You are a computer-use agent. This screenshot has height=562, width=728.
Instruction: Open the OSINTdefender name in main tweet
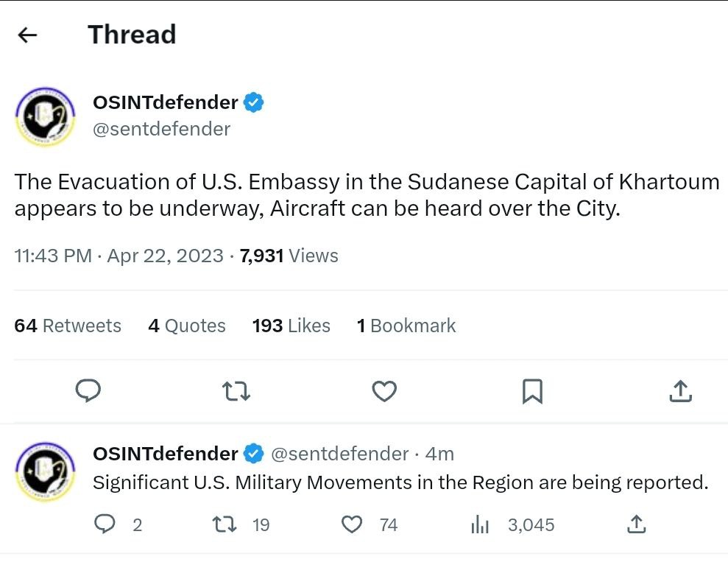coord(166,102)
